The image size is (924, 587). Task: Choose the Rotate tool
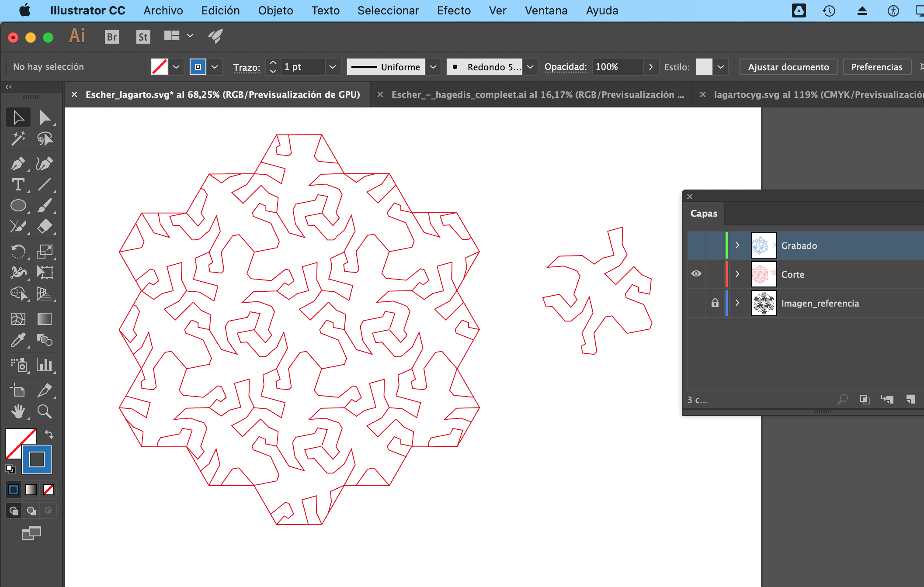[18, 251]
